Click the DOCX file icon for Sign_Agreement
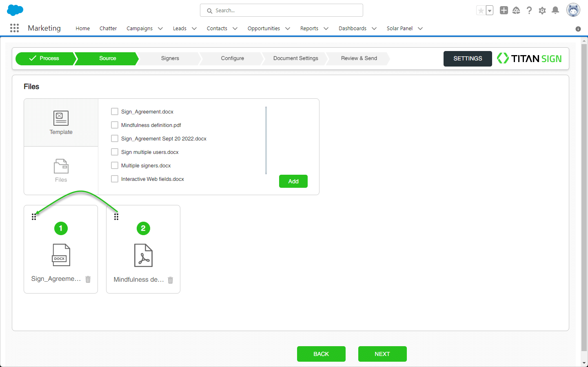588x367 pixels. pyautogui.click(x=61, y=255)
